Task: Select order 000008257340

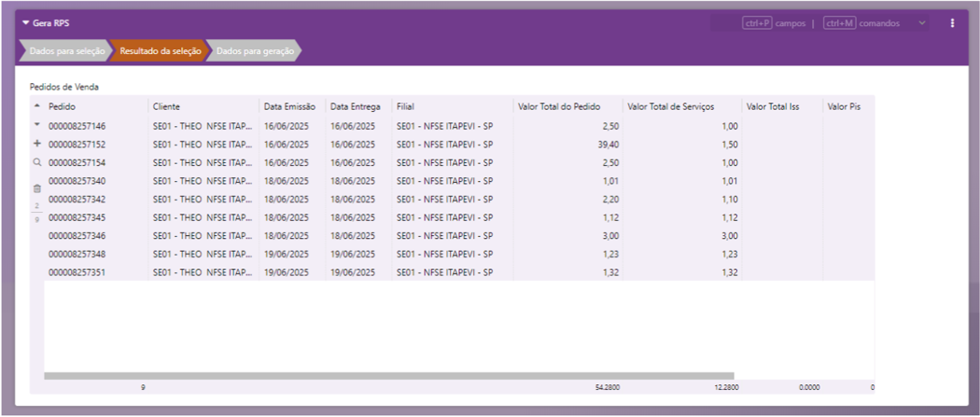Action: point(77,181)
